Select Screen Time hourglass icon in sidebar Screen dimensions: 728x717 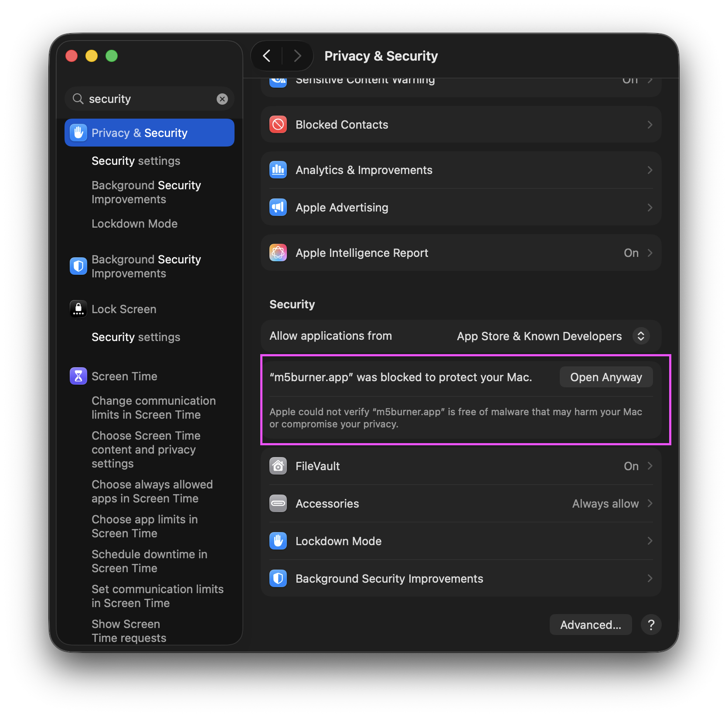(x=78, y=376)
